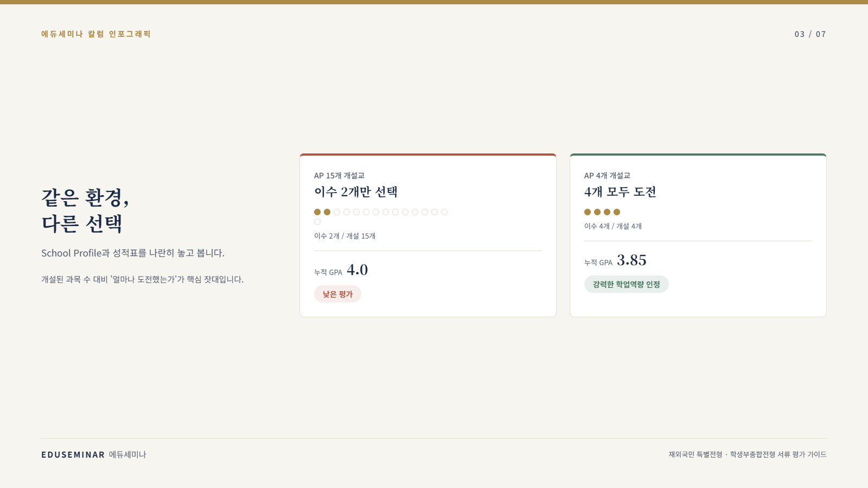
Task: Click the card title '이수 2개만 선택'
Action: pyautogui.click(x=356, y=192)
